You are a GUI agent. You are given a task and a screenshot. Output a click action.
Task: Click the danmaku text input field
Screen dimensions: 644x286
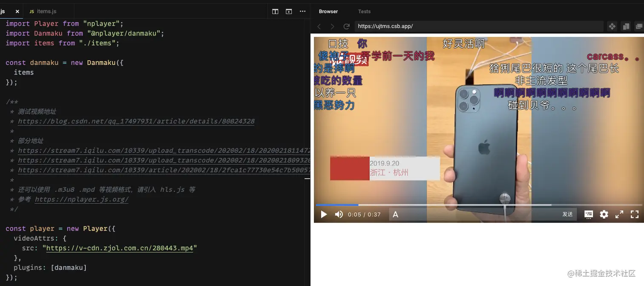point(479,214)
